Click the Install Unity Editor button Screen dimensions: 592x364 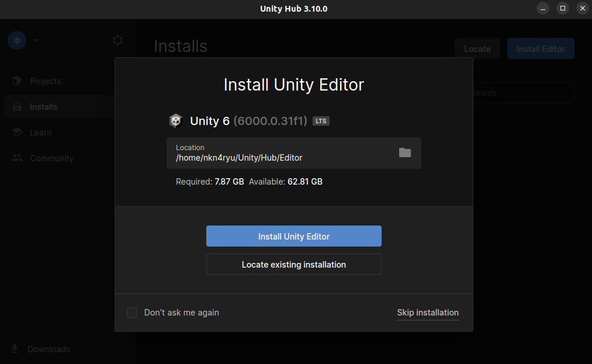(293, 236)
